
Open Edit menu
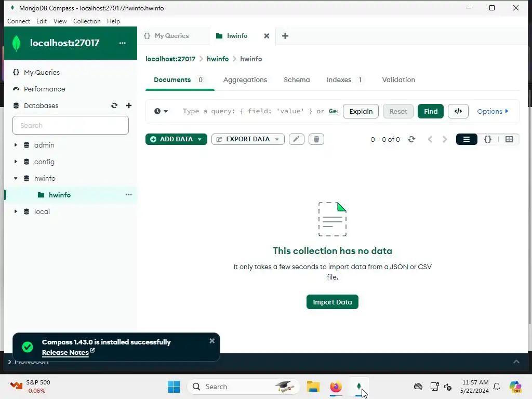(42, 21)
